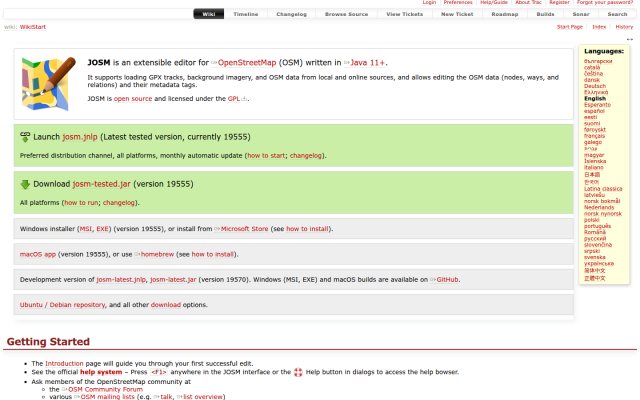The image size is (640, 400).
Task: Open the Builds tab
Action: [545, 14]
